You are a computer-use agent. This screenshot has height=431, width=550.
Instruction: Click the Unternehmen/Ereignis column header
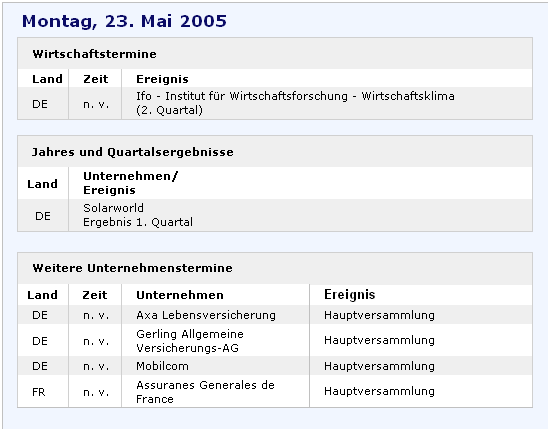(130, 183)
